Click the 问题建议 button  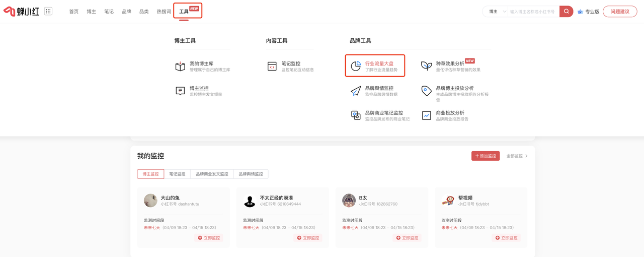620,11
